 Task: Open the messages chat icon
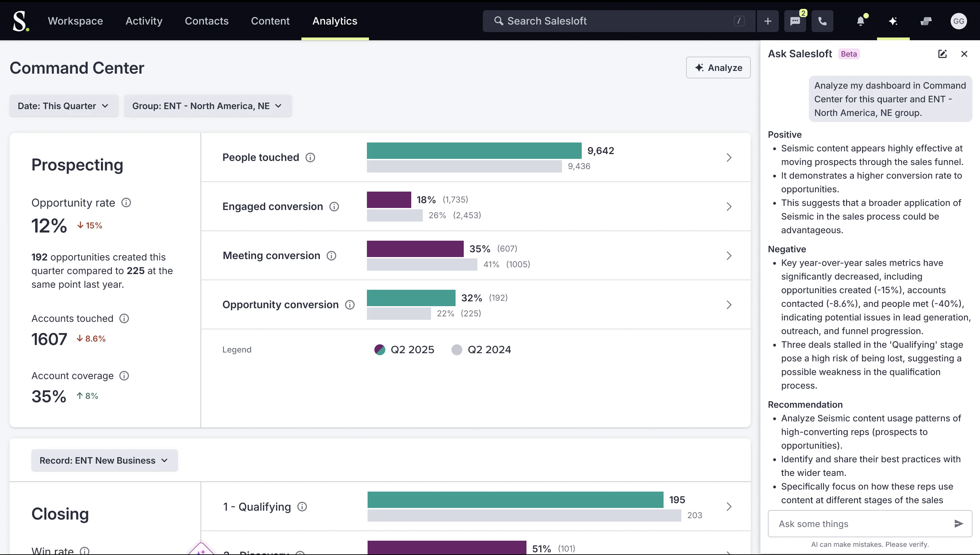tap(795, 21)
